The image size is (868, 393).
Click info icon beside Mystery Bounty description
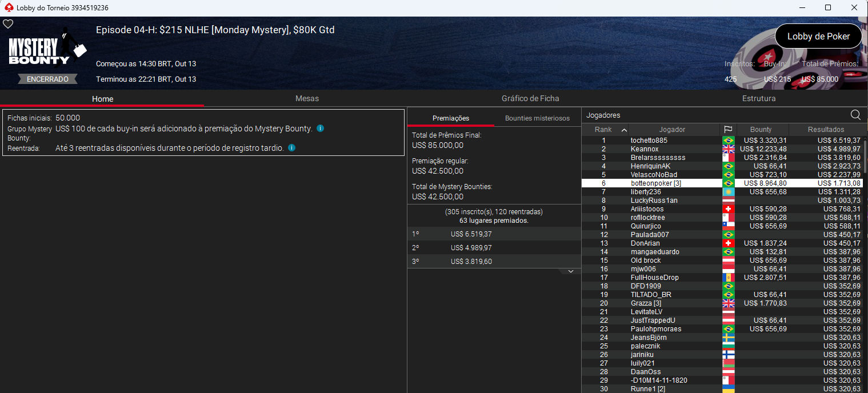click(x=320, y=129)
